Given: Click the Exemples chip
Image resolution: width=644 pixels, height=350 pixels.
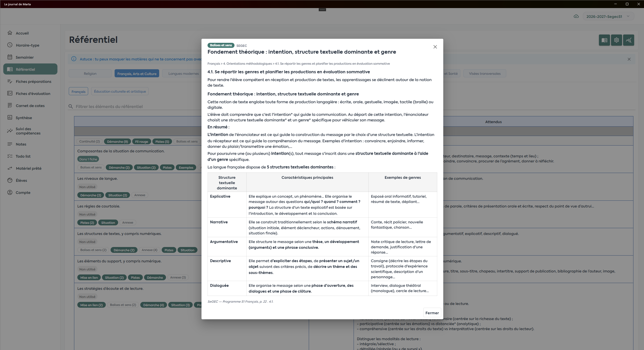Looking at the screenshot, I should [x=186, y=167].
